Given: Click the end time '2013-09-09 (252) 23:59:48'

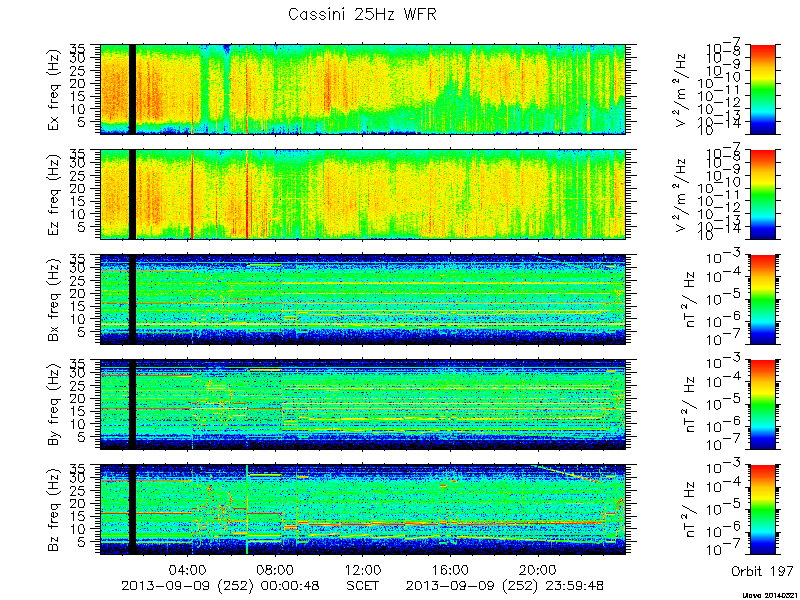Looking at the screenshot, I should [505, 586].
